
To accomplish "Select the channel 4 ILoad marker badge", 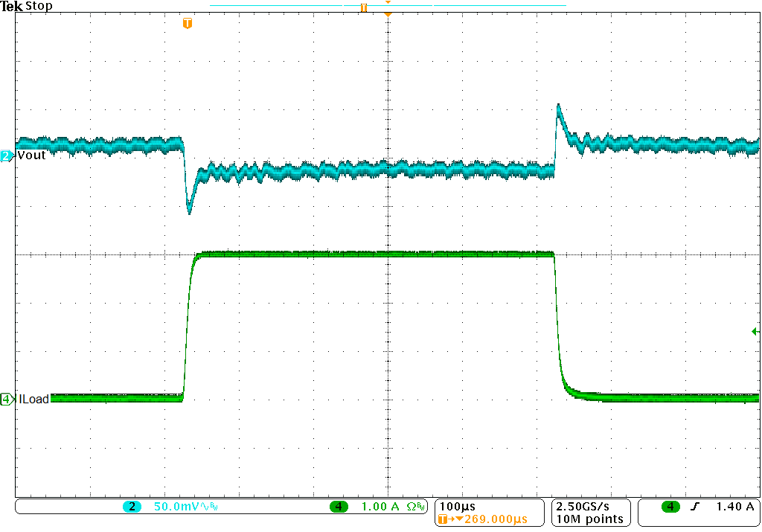I will (x=4, y=399).
